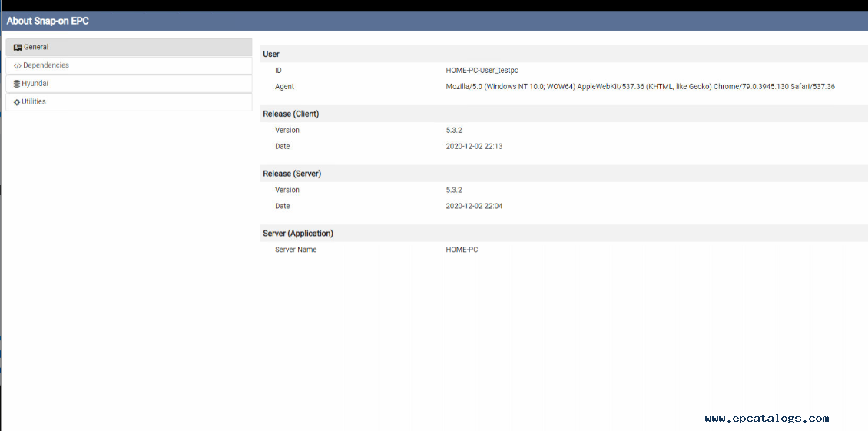Click the Agent label
This screenshot has width=868, height=431.
click(x=284, y=86)
